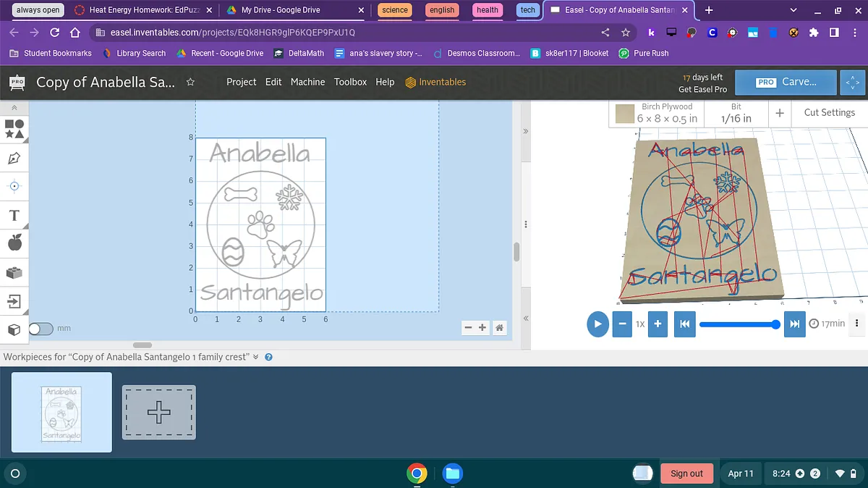Click the simulation progress slider
868x488 pixels.
[738, 324]
